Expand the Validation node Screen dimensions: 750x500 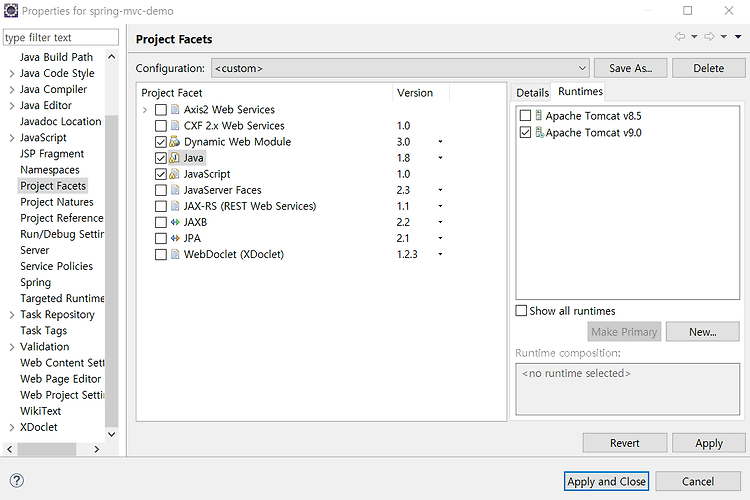pos(11,347)
